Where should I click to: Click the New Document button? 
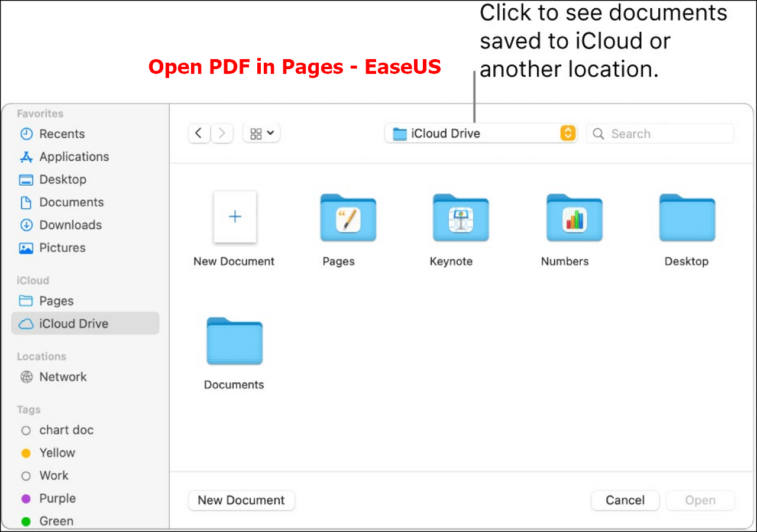tap(241, 500)
